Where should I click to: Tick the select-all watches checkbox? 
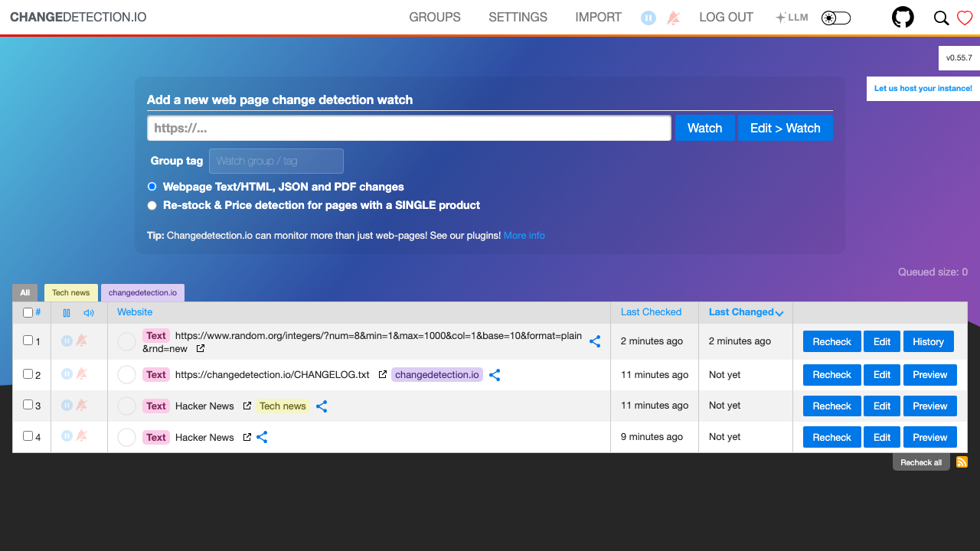click(x=28, y=312)
